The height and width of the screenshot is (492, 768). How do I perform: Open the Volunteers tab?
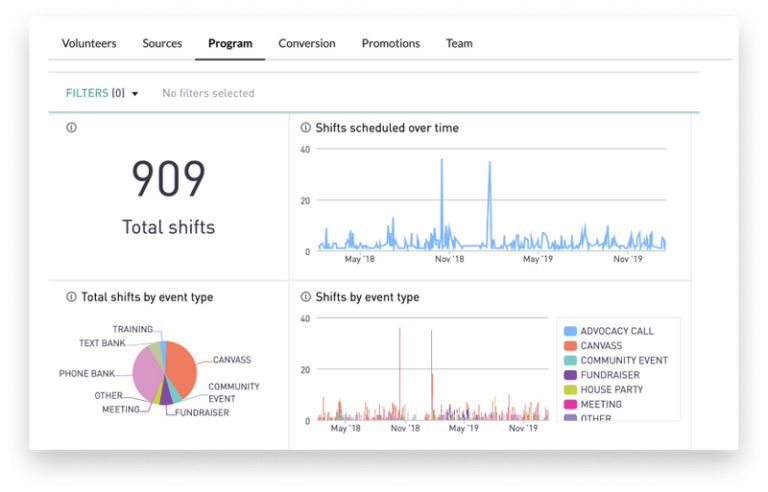[x=89, y=44]
